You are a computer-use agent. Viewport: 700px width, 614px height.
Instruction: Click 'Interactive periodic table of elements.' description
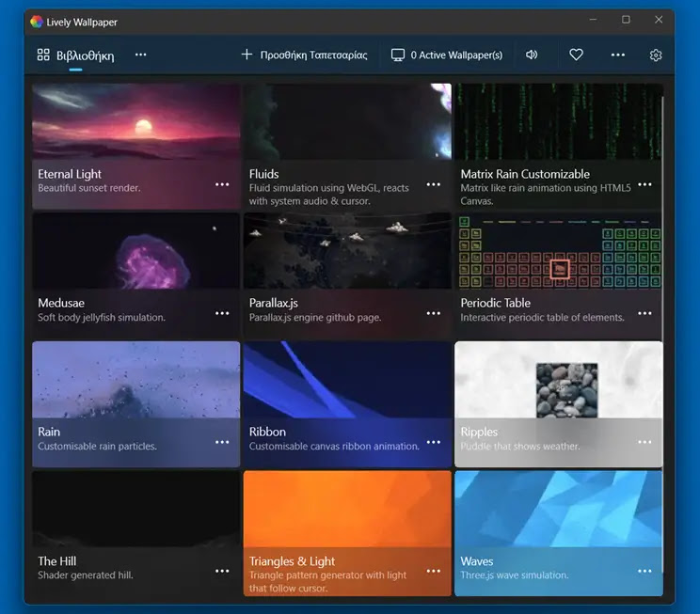[543, 317]
